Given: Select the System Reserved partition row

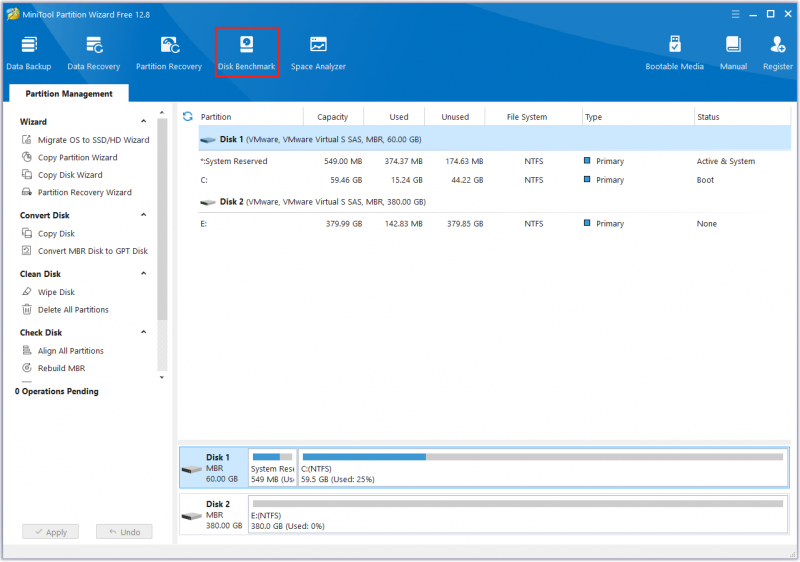Looking at the screenshot, I should 494,161.
